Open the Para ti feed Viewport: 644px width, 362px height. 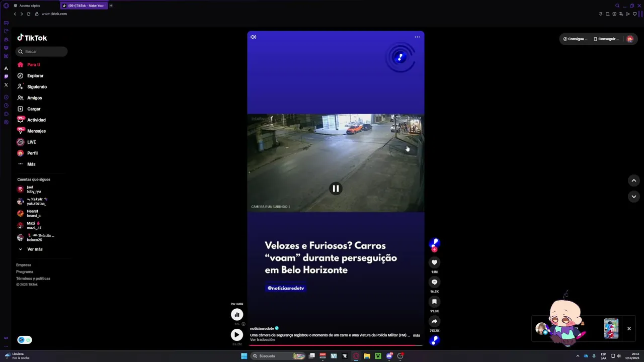(x=29, y=64)
